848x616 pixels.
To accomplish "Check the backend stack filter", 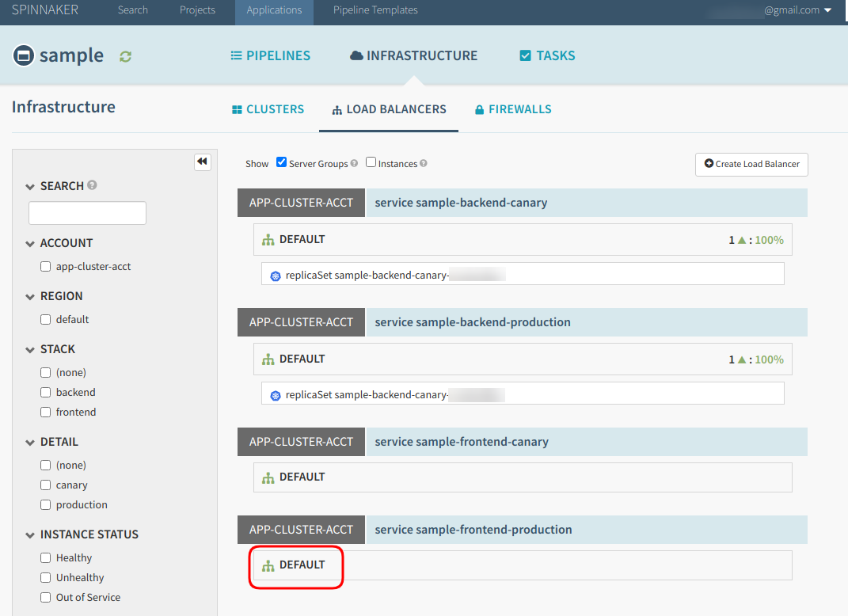I will tap(45, 392).
